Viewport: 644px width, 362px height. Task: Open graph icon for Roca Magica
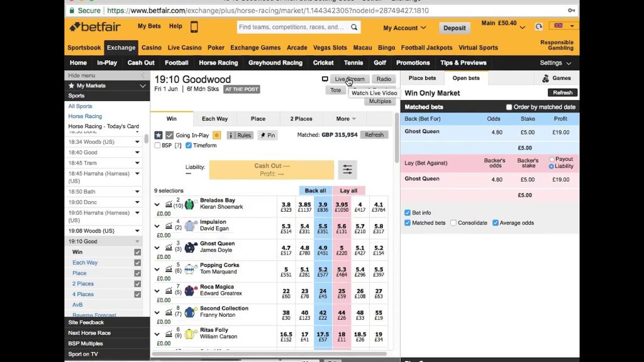coord(169,290)
